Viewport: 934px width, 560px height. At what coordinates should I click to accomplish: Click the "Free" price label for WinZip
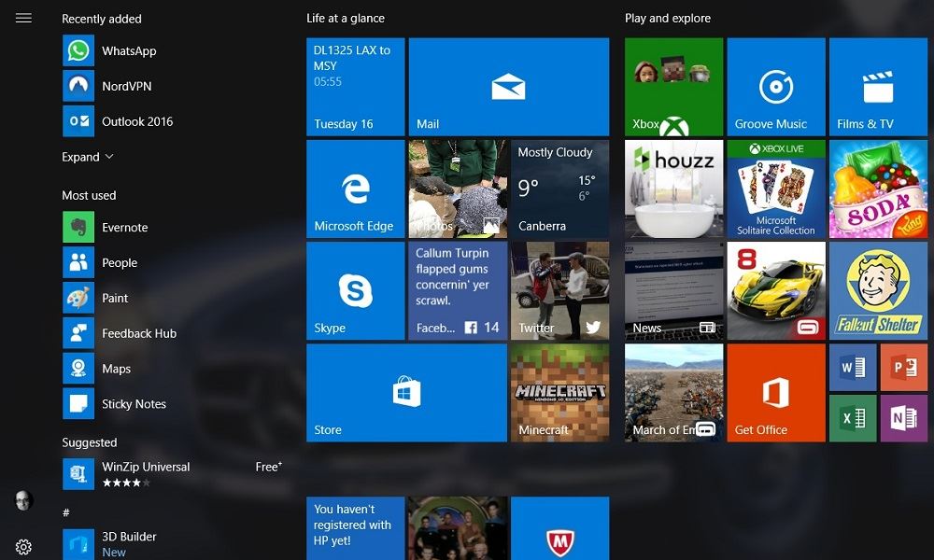[269, 467]
